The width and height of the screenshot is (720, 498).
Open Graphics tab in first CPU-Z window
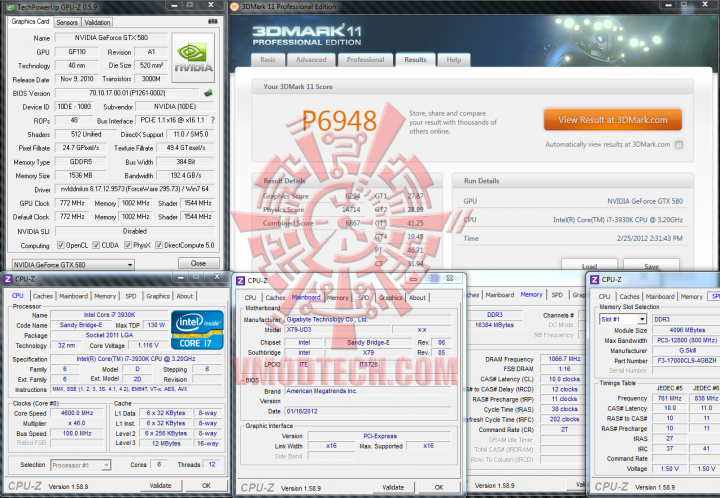tap(158, 296)
